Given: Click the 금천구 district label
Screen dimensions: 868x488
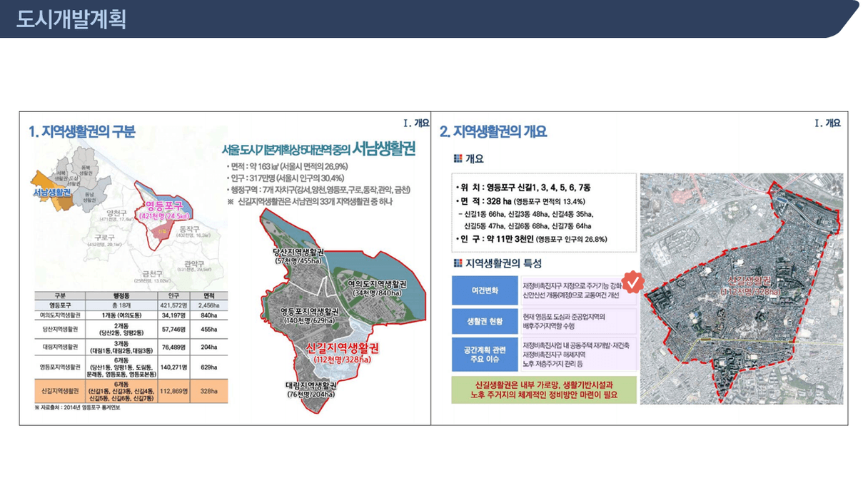Looking at the screenshot, I should [153, 273].
